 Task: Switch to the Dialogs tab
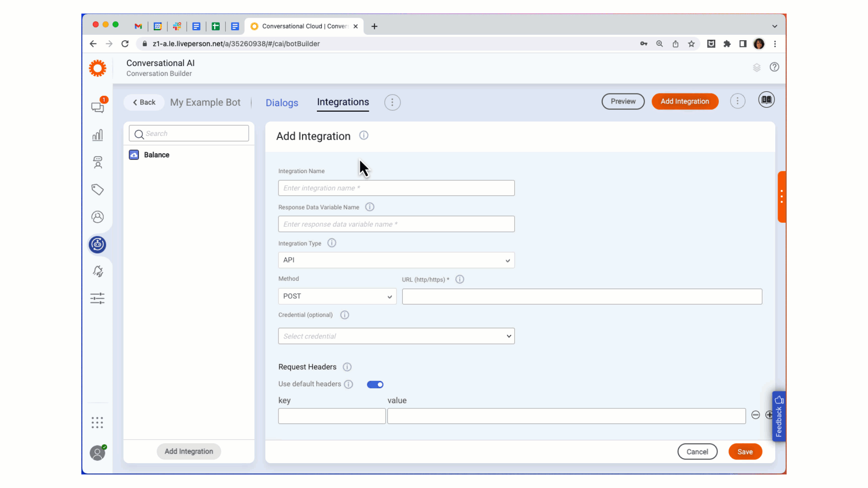tap(282, 103)
